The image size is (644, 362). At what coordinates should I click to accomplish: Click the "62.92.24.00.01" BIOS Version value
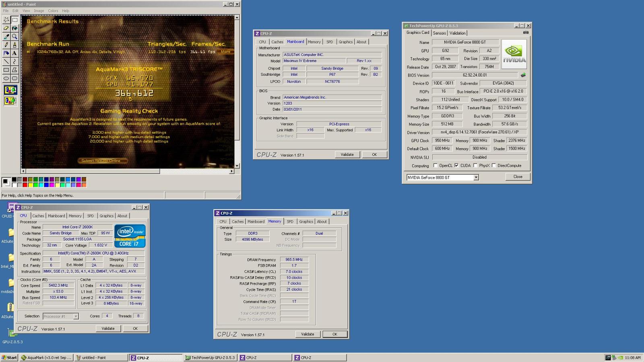tap(475, 75)
